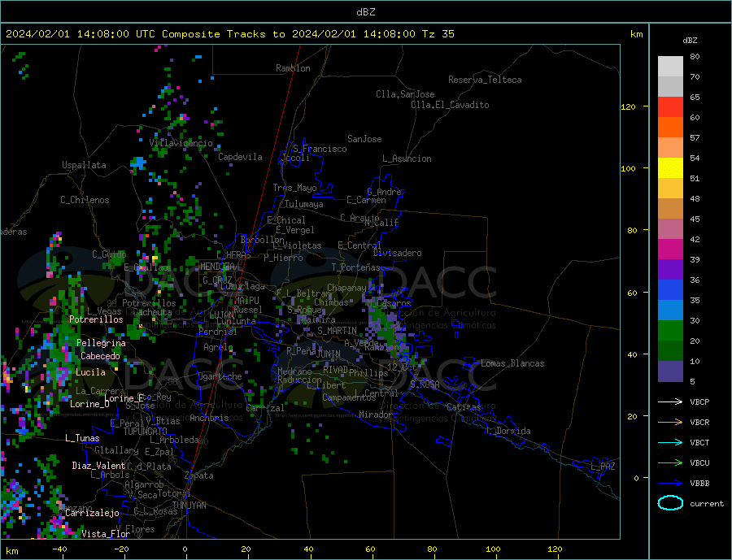Click the cyan 'current' ellipse in legend
732x560 pixels.
tap(670, 503)
